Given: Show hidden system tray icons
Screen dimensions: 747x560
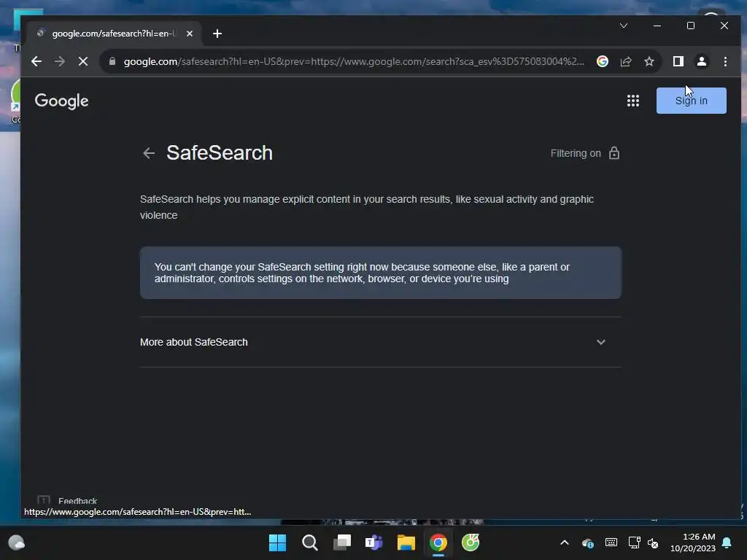Looking at the screenshot, I should (x=564, y=542).
